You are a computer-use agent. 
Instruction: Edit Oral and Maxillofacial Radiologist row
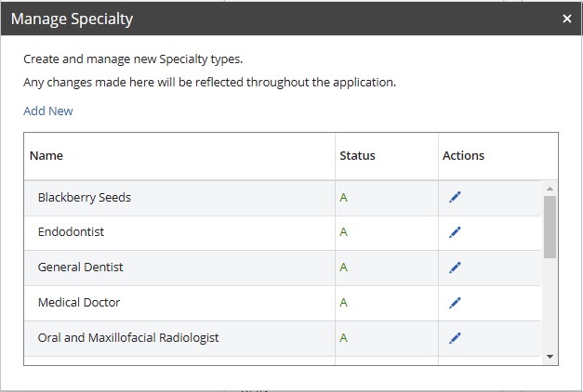455,338
